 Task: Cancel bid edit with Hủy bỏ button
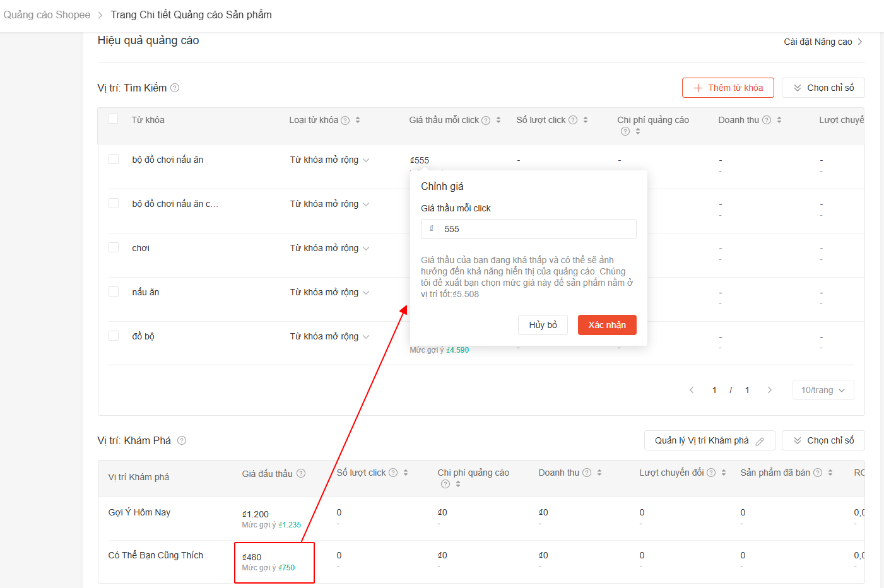543,325
